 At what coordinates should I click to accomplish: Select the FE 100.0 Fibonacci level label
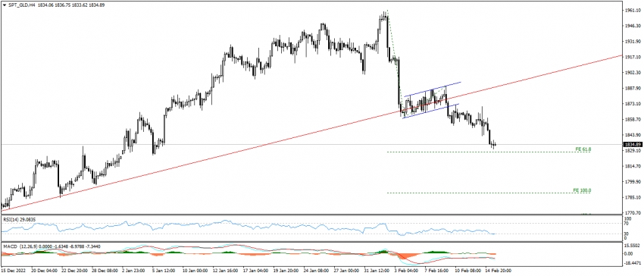coord(582,190)
